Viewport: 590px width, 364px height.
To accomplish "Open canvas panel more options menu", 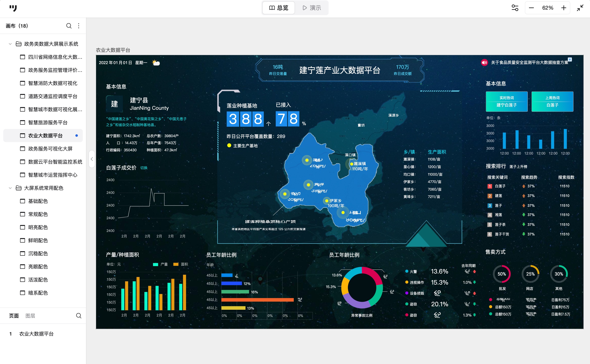I will pyautogui.click(x=79, y=26).
